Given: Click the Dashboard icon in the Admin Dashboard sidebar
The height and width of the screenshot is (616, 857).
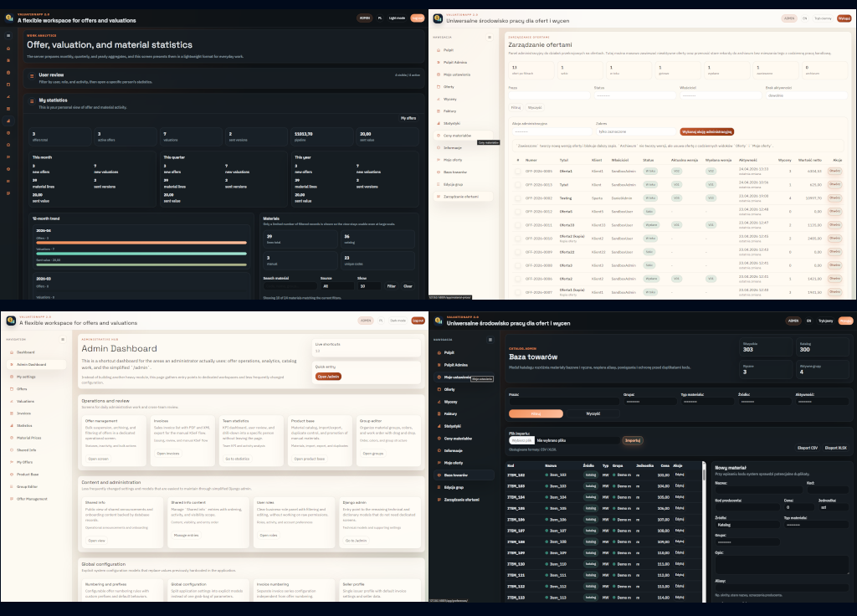Looking at the screenshot, I should tap(12, 352).
